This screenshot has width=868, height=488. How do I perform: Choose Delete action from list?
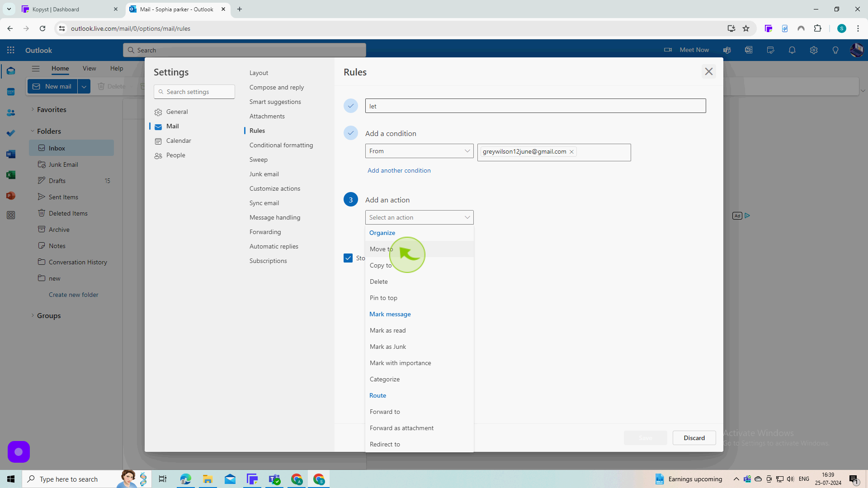point(419,282)
